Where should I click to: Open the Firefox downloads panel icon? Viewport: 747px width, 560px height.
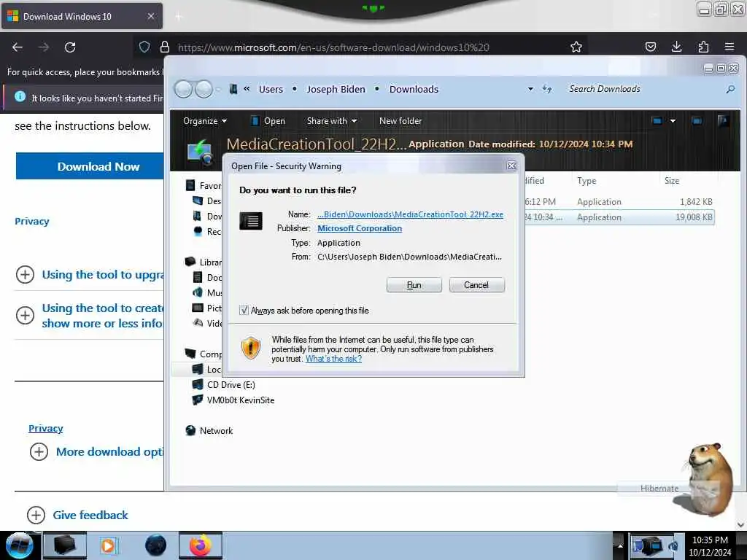(676, 47)
